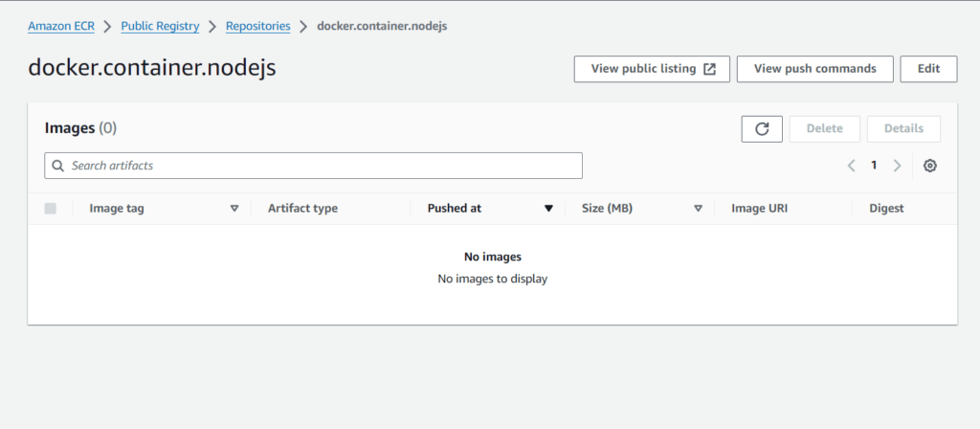Click the Details button
This screenshot has width=980, height=429.
(x=903, y=129)
